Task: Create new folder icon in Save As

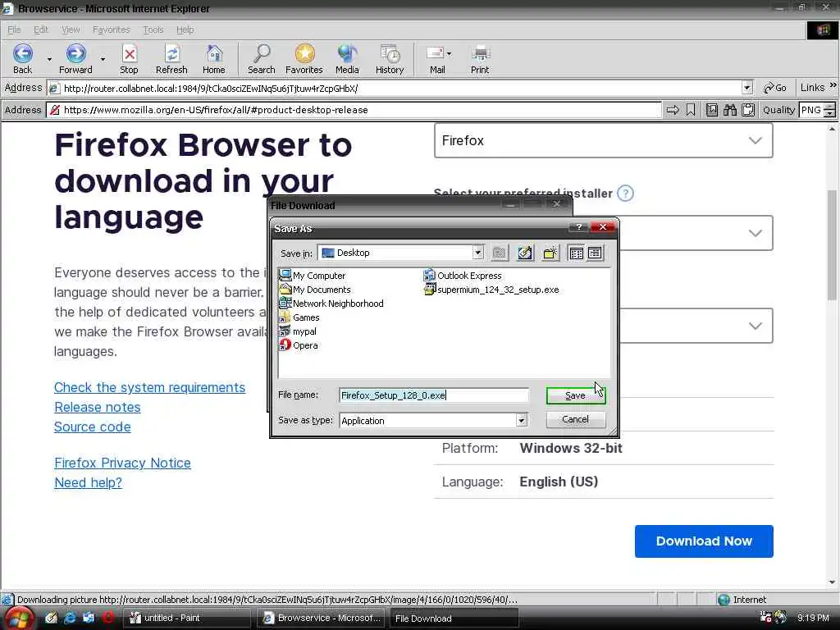Action: pos(550,253)
